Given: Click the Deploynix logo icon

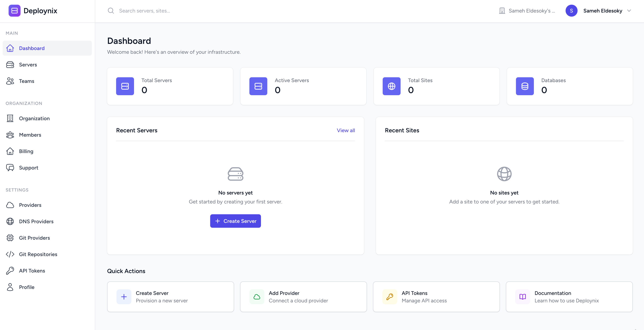Looking at the screenshot, I should 14,10.
